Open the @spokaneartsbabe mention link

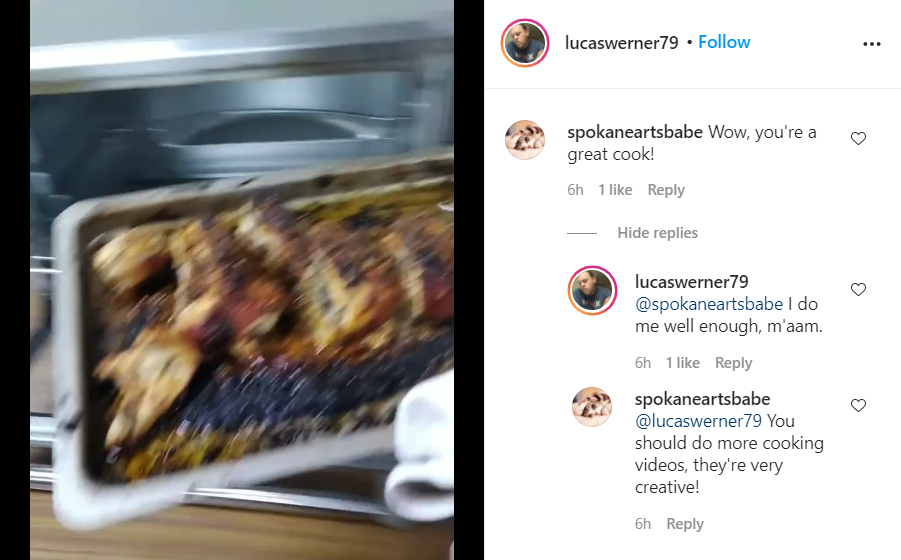click(709, 304)
